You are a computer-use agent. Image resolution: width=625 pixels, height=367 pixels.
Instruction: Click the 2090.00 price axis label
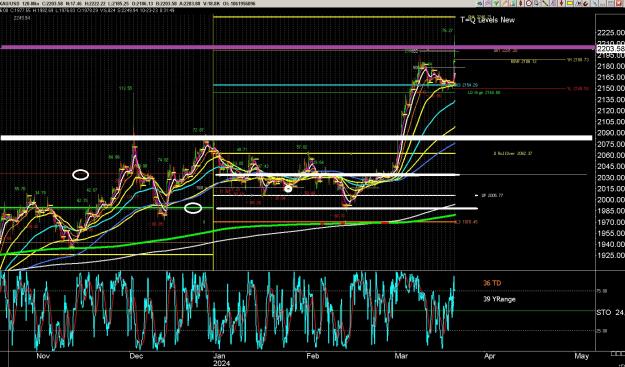pos(611,133)
